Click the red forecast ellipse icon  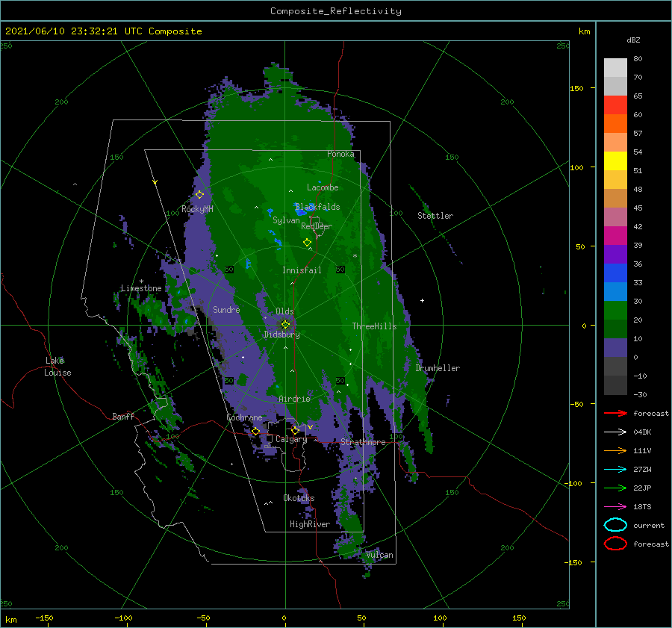point(615,544)
